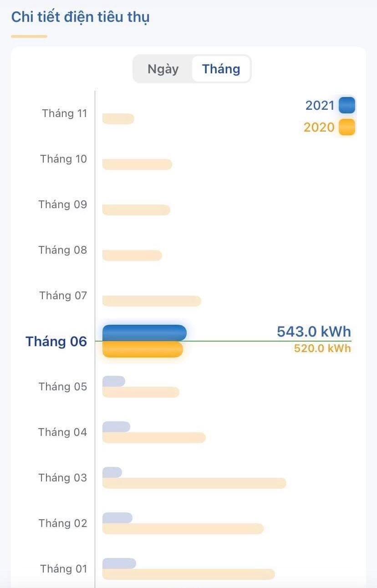Screen dimensions: 377x588
Task: Select the blue 2021 bar for Tháng 06
Action: [144, 333]
